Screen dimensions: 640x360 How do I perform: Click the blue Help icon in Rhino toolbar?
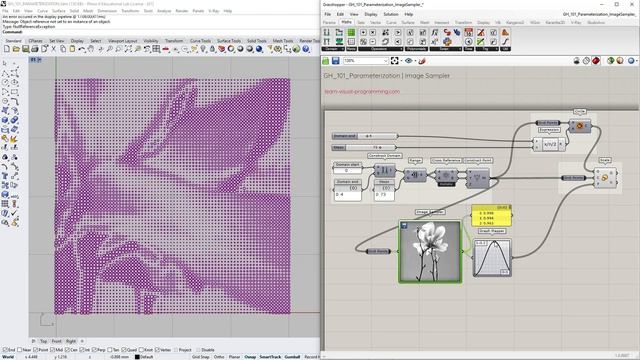click(x=305, y=49)
